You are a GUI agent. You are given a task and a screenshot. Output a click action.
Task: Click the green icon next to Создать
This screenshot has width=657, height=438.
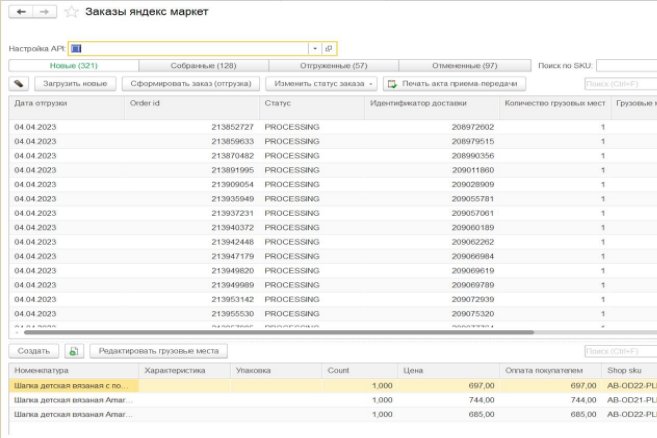click(72, 351)
